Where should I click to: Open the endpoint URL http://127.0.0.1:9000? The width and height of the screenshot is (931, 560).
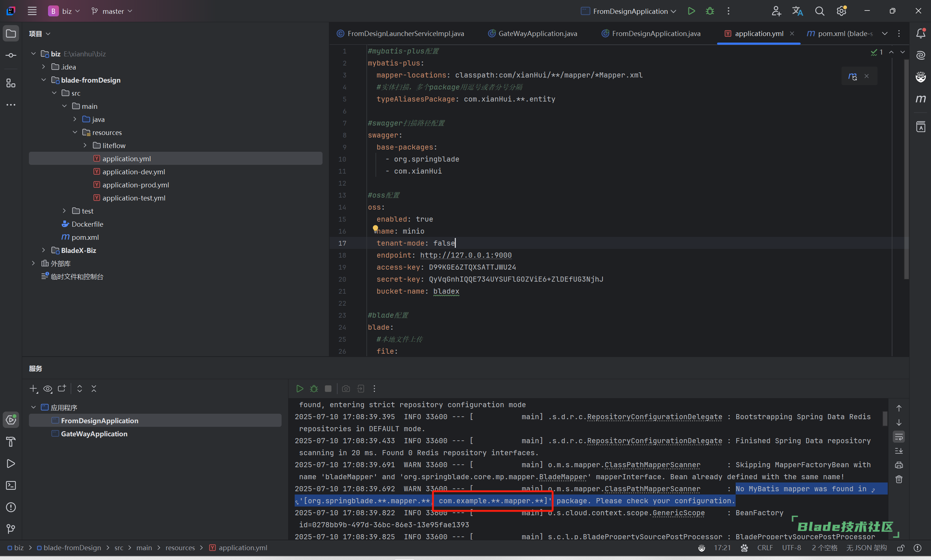click(466, 255)
